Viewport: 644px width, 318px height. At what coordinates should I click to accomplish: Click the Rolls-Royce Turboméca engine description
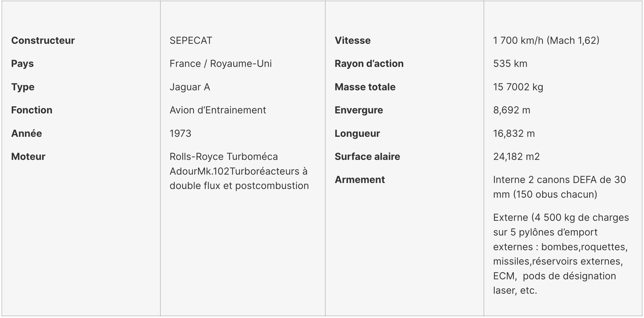[x=239, y=171]
